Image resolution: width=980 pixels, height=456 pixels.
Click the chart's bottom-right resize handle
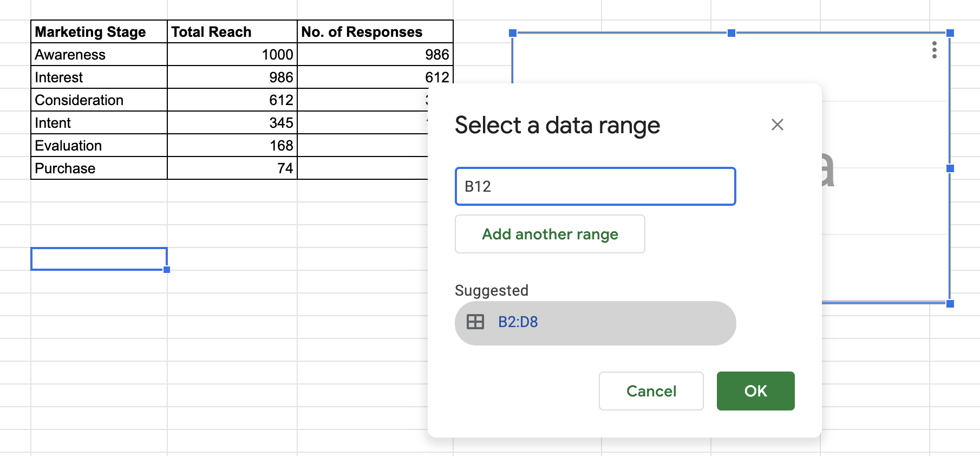(x=950, y=304)
